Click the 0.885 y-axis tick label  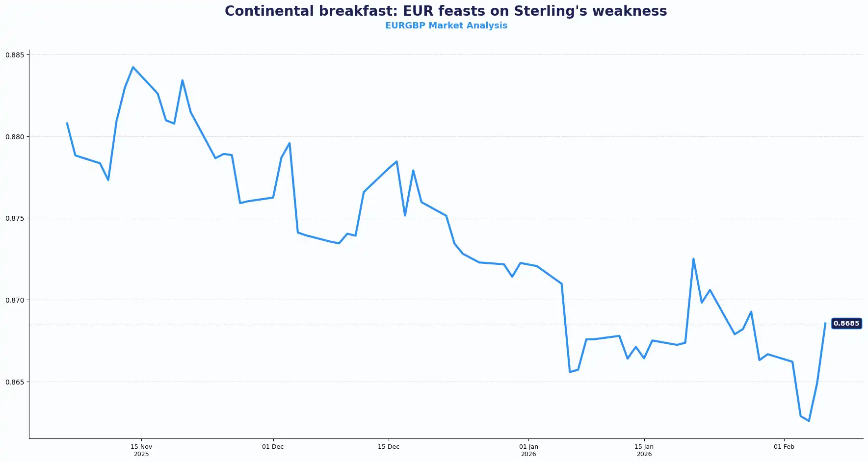15,55
